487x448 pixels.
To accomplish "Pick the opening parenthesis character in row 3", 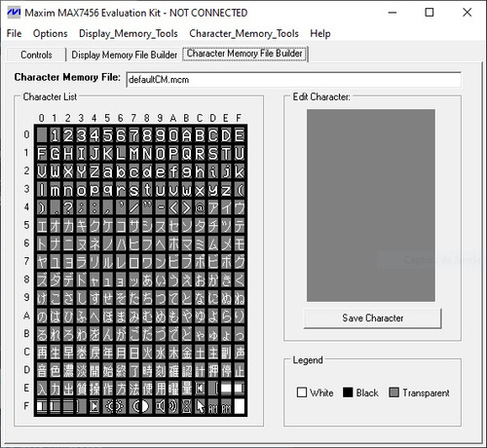I will (x=240, y=189).
